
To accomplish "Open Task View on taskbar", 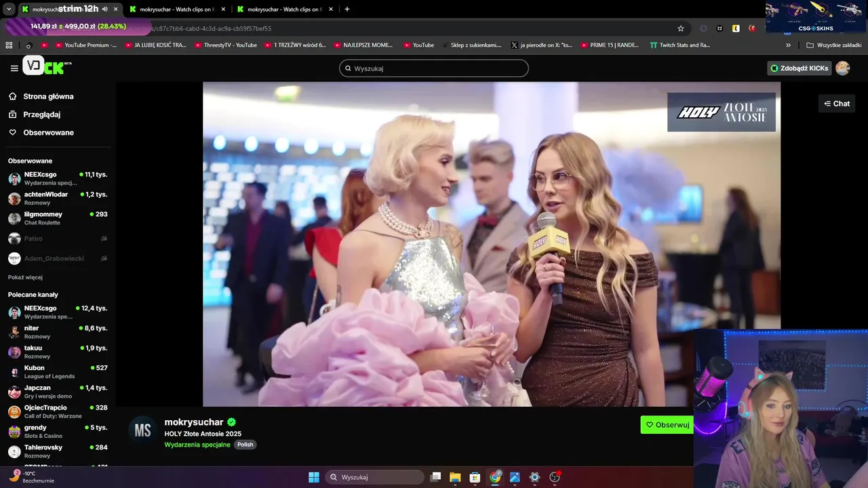I will 435,477.
